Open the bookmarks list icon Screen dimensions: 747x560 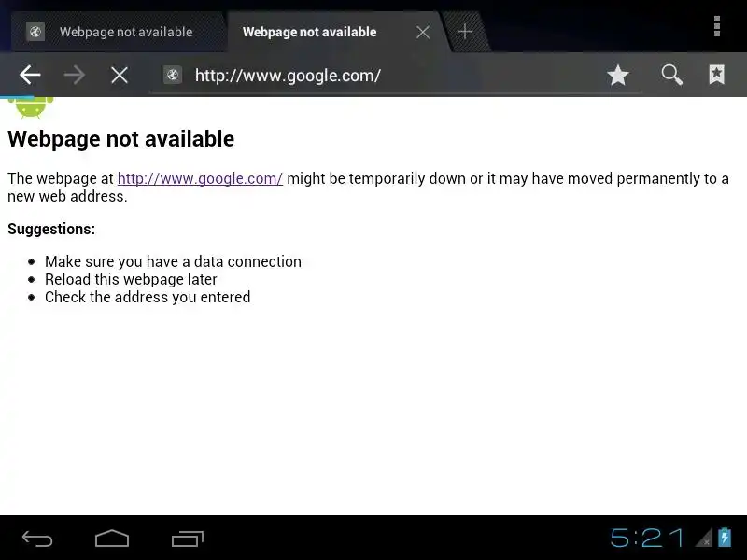[x=716, y=75]
